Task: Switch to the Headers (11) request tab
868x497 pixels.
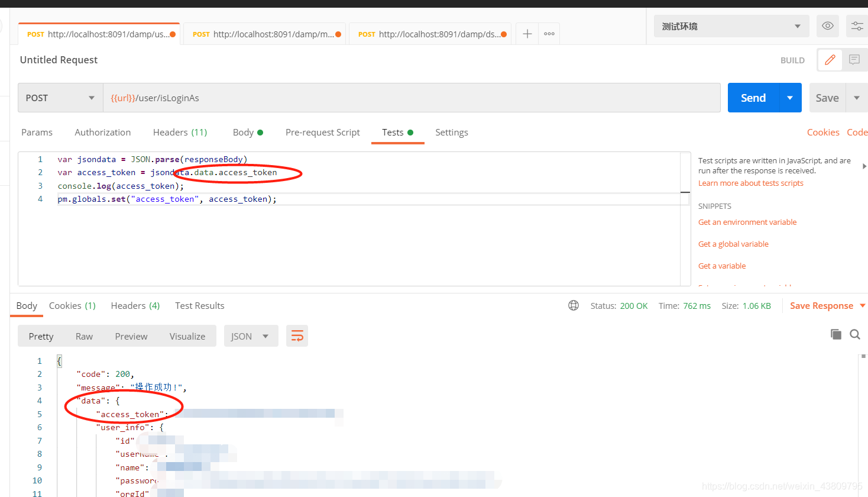Action: pyautogui.click(x=180, y=132)
